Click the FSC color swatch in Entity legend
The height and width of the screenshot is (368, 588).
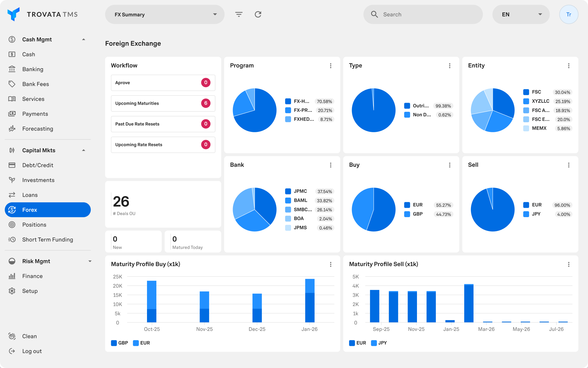(526, 92)
